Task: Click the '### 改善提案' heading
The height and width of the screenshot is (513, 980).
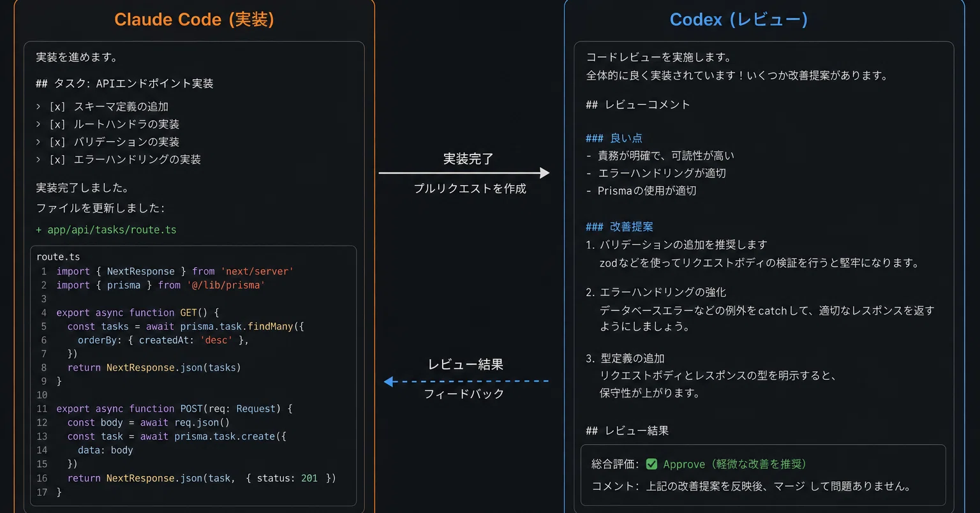Action: (619, 227)
